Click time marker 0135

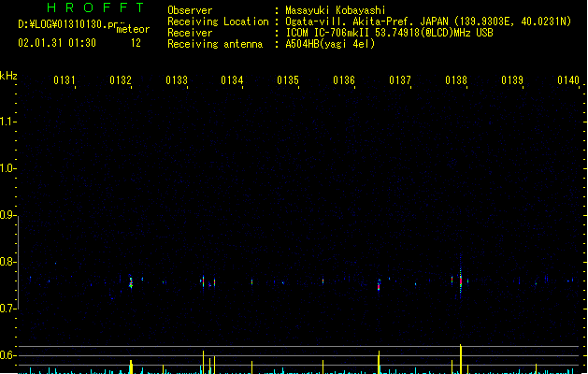tap(288, 80)
